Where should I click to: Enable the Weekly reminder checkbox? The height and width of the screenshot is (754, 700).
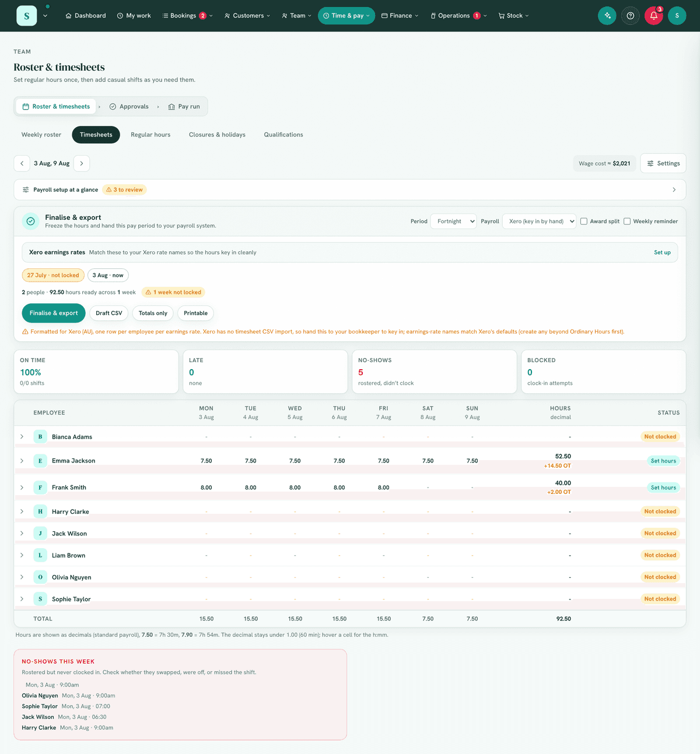627,222
